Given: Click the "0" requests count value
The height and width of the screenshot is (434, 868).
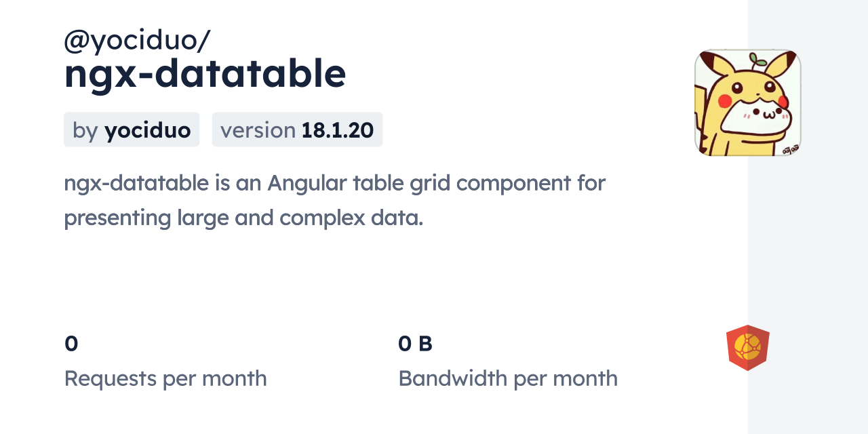Looking at the screenshot, I should (x=71, y=344).
